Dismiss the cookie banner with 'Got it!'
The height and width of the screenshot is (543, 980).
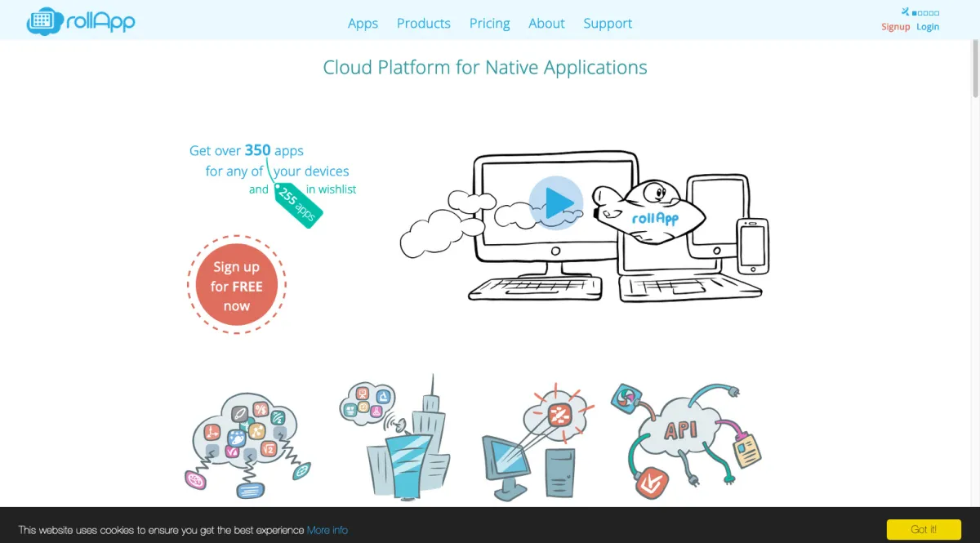click(x=924, y=529)
